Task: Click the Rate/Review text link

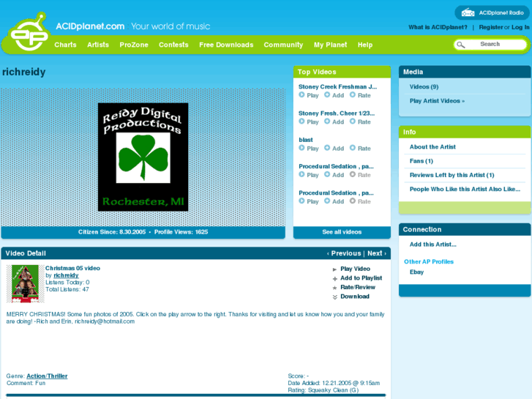Action: click(x=358, y=287)
